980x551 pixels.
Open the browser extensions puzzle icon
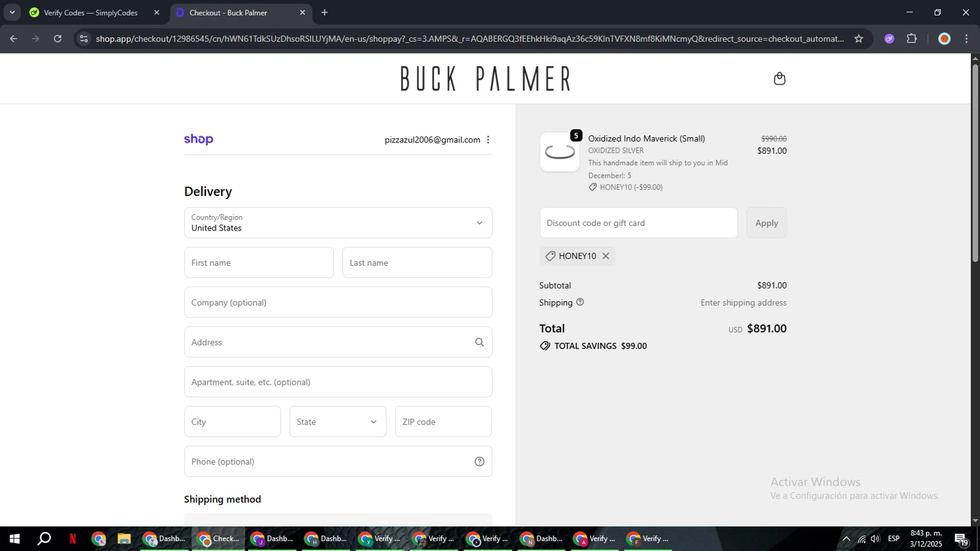point(912,39)
